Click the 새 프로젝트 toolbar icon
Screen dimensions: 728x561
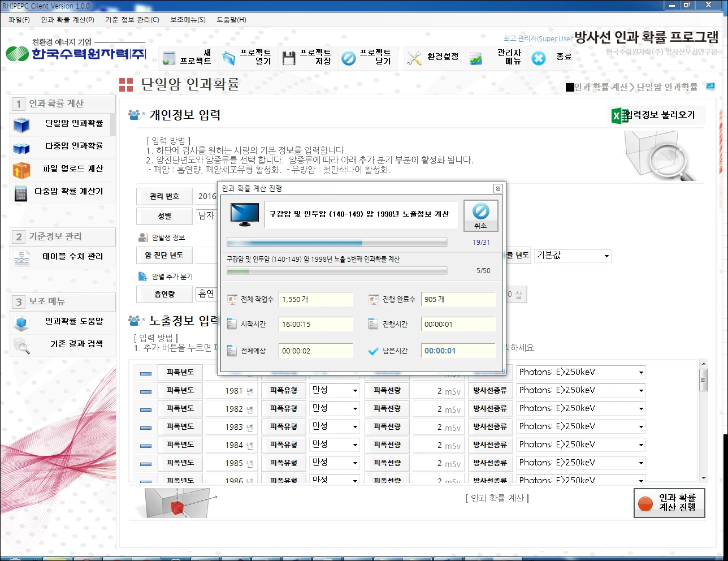(x=169, y=58)
